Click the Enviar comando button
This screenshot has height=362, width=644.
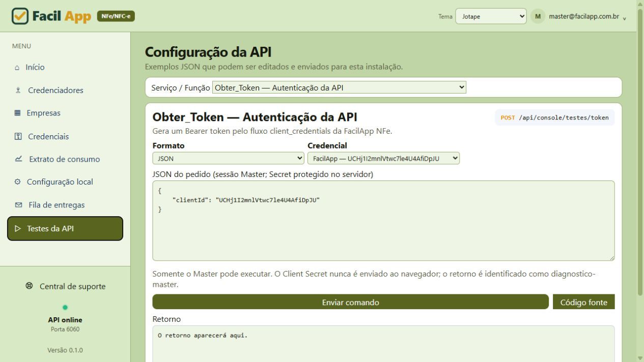click(x=350, y=302)
